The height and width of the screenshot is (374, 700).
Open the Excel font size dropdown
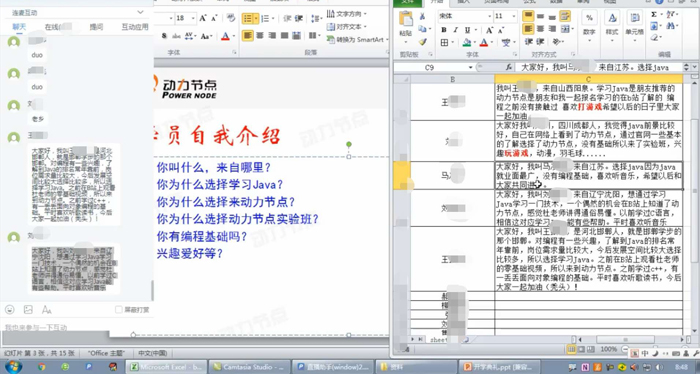[x=514, y=17]
